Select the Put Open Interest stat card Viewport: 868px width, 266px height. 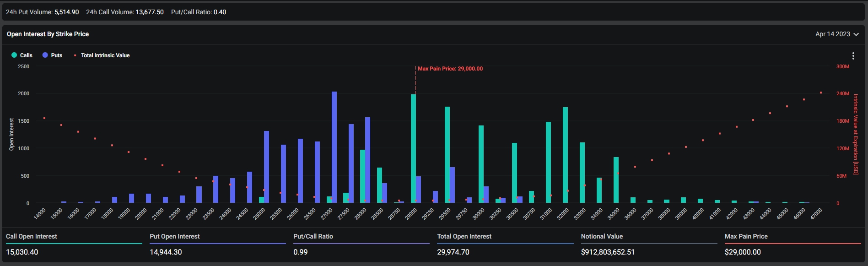point(217,244)
